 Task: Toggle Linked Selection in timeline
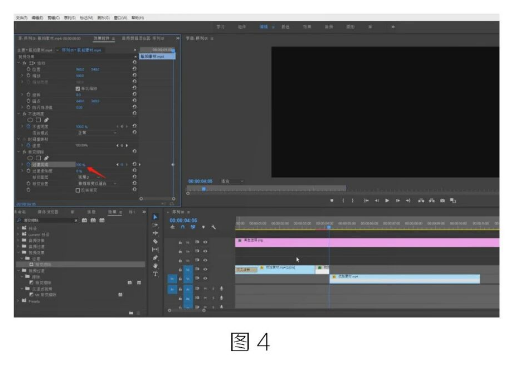tap(193, 227)
